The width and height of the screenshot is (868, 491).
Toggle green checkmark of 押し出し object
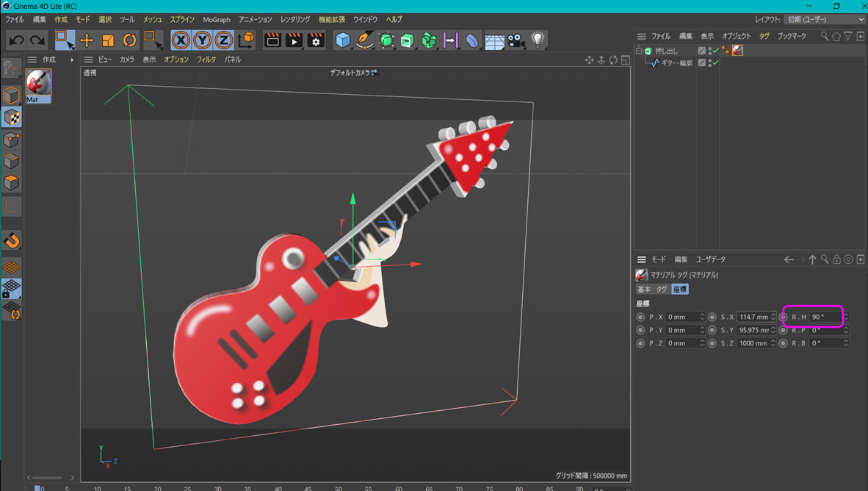[x=715, y=51]
